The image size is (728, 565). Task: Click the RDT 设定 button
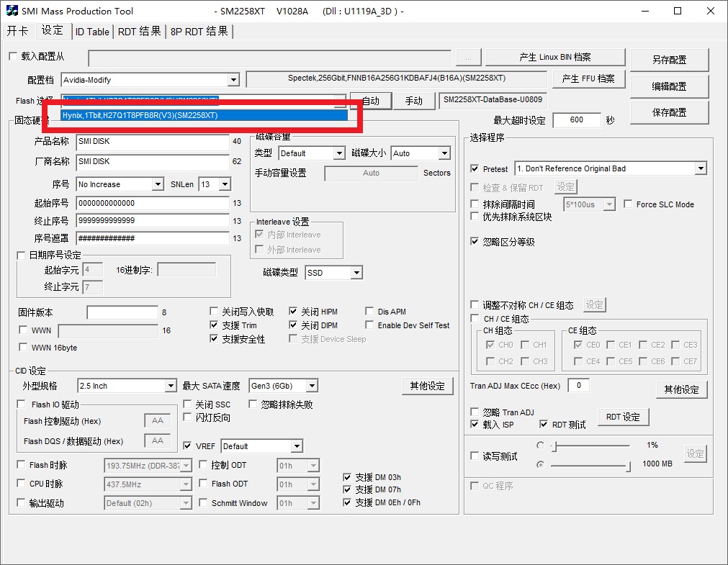point(623,417)
